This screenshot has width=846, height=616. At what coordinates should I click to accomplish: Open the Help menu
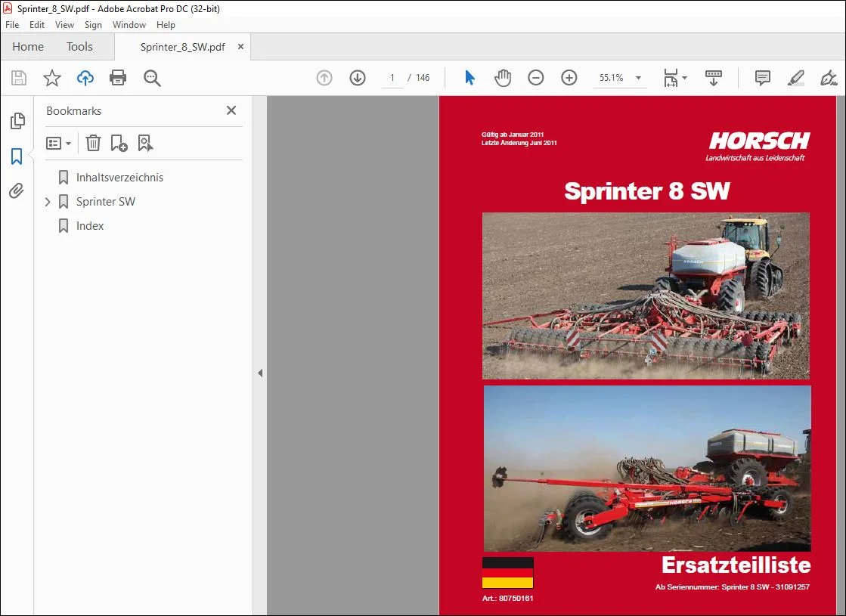166,25
